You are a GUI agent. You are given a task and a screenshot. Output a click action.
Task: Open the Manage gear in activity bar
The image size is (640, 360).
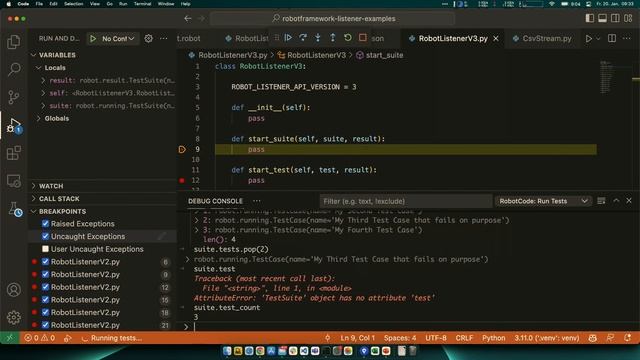point(13,317)
